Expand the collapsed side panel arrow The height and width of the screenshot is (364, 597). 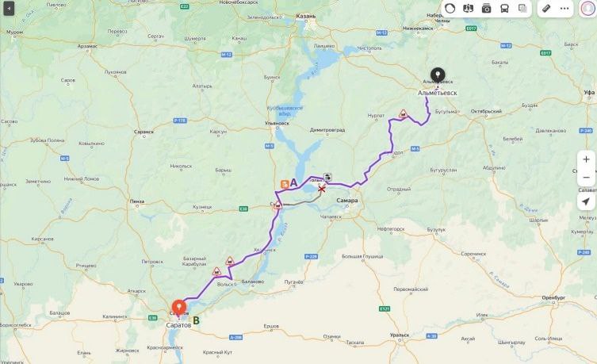point(9,9)
